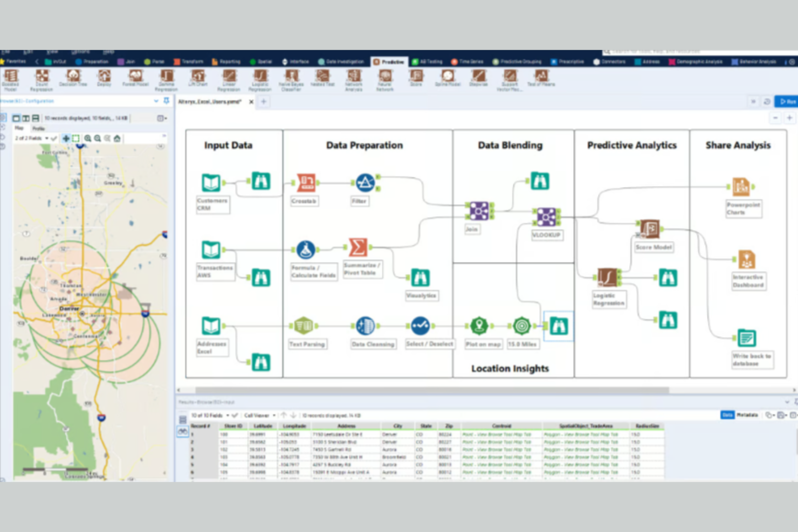Image resolution: width=798 pixels, height=532 pixels.
Task: Click the Crosstab tool node
Action: point(306,183)
